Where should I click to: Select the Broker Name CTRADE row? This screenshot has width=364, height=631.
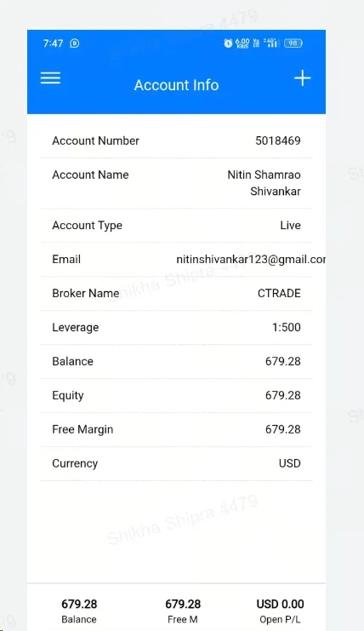tap(176, 293)
